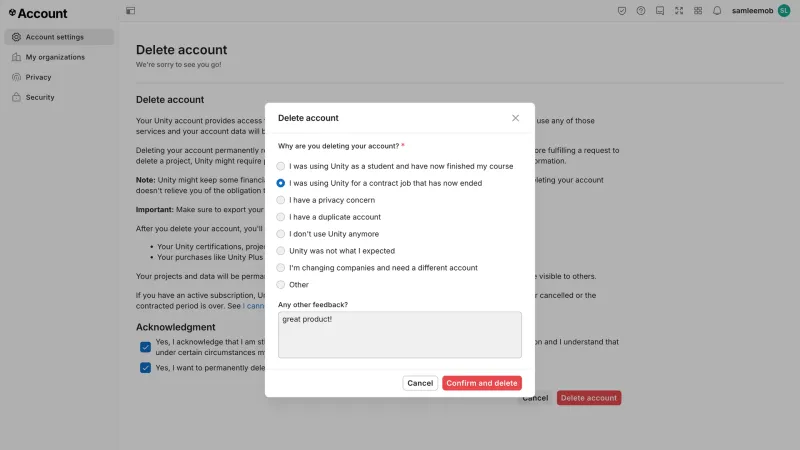Uncheck the first acknowledgment checkbox
Viewport: 800px width, 450px height.
pos(145,347)
